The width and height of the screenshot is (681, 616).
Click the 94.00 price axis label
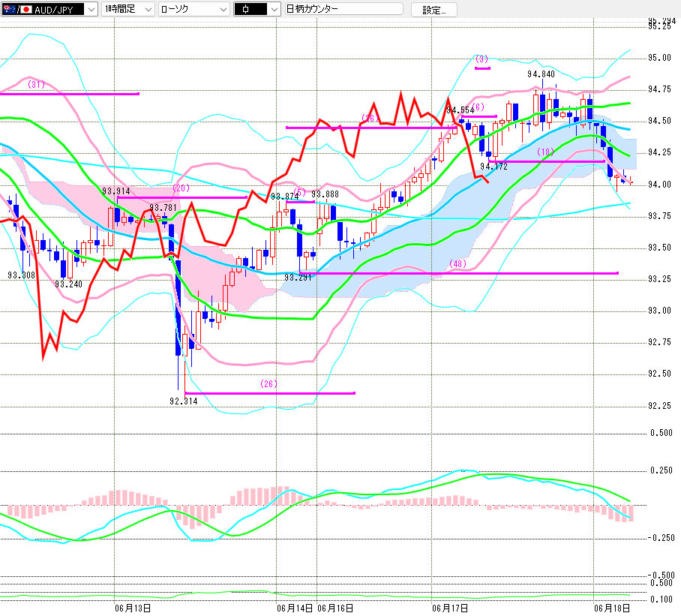click(659, 185)
